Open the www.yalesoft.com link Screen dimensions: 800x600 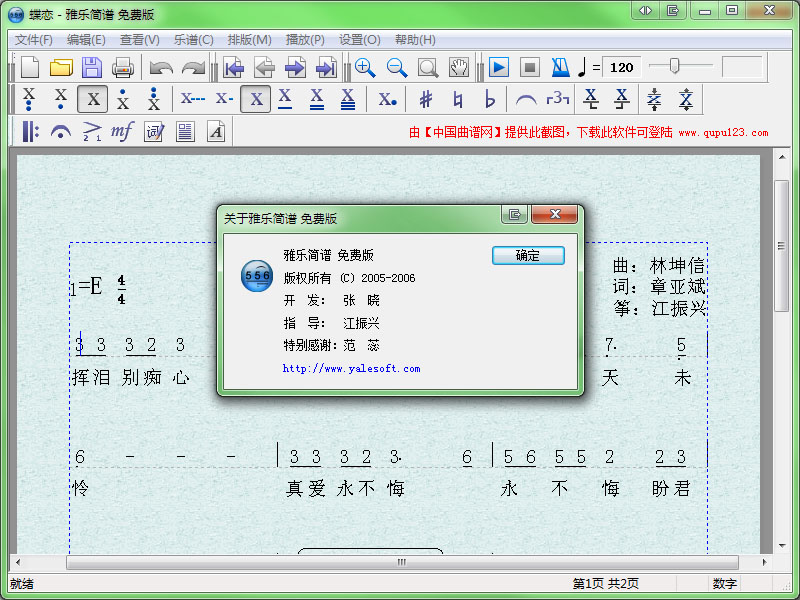click(351, 369)
